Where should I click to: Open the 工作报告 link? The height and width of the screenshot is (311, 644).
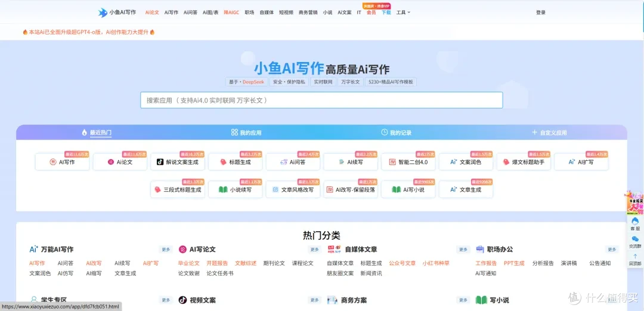click(x=486, y=263)
